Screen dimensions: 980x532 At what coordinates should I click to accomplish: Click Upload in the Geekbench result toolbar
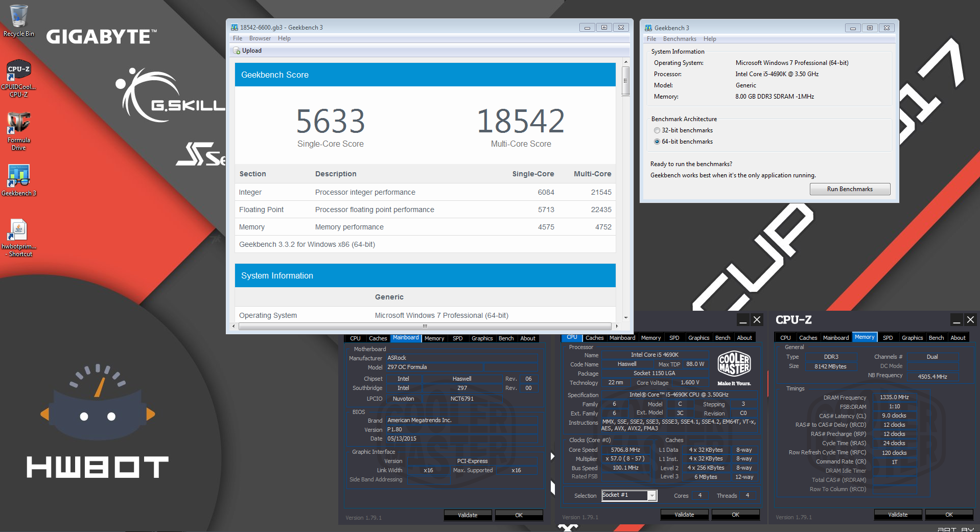pos(247,51)
